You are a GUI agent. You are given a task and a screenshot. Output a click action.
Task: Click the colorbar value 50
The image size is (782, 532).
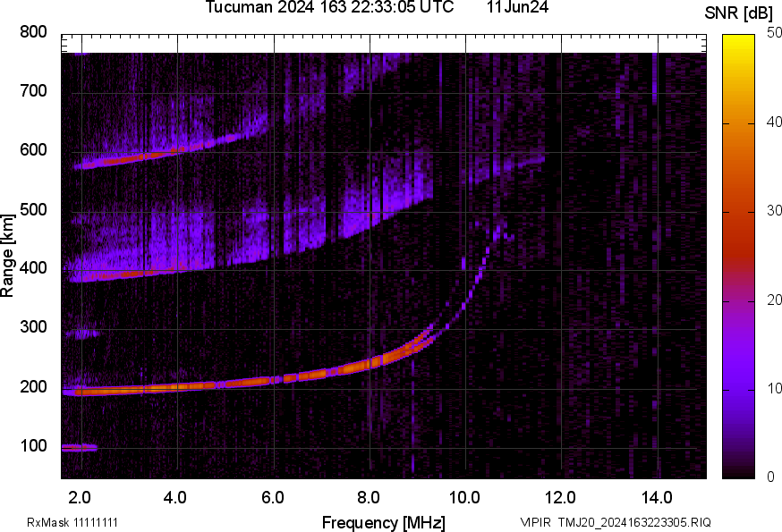[774, 32]
